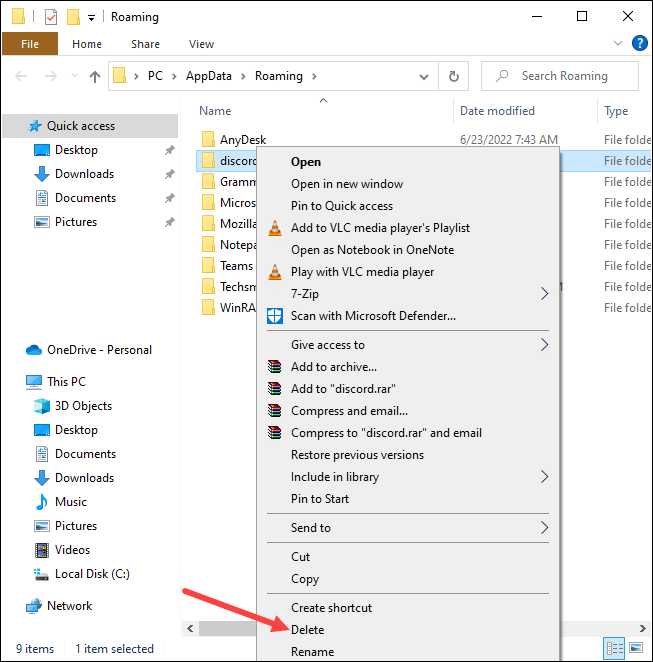Image resolution: width=653 pixels, height=662 pixels.
Task: Open Videos under This PC
Action: coord(73,550)
